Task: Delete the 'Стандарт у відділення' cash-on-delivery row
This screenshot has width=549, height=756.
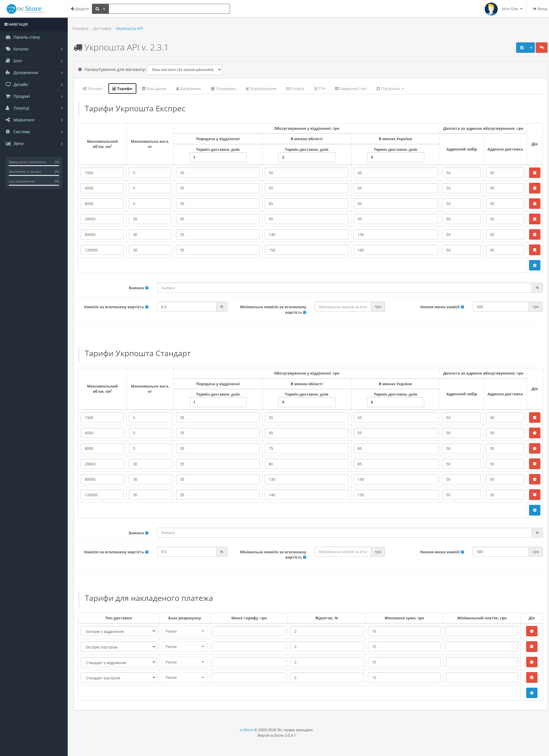Action: click(531, 662)
